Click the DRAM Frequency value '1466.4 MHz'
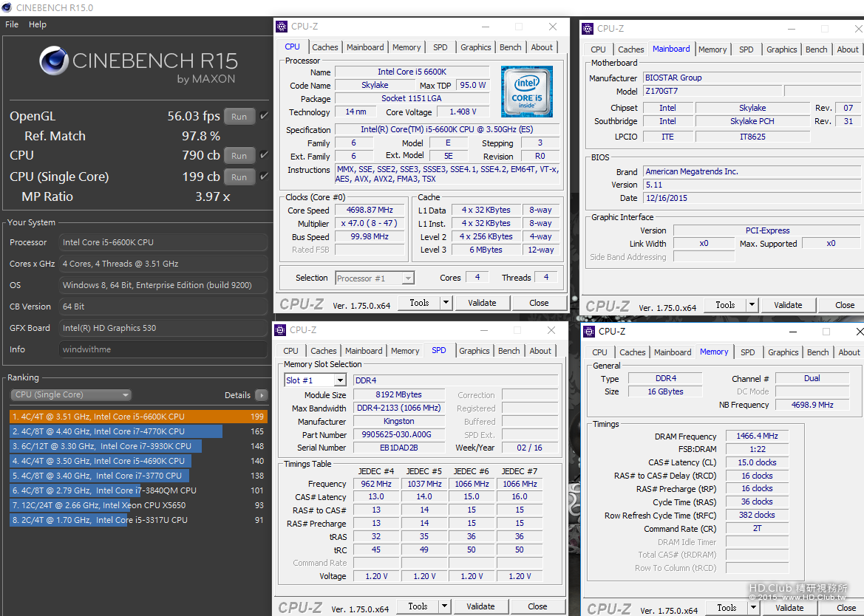864x616 pixels. (757, 436)
